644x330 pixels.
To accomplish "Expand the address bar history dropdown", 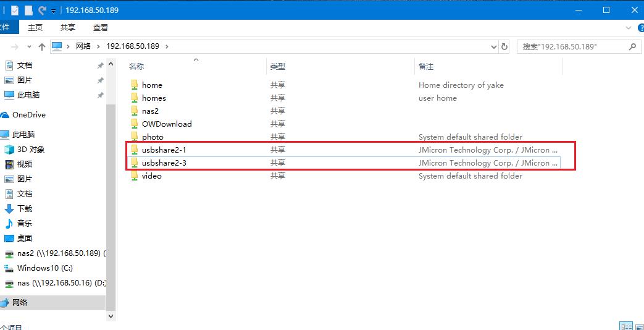I will tap(493, 46).
